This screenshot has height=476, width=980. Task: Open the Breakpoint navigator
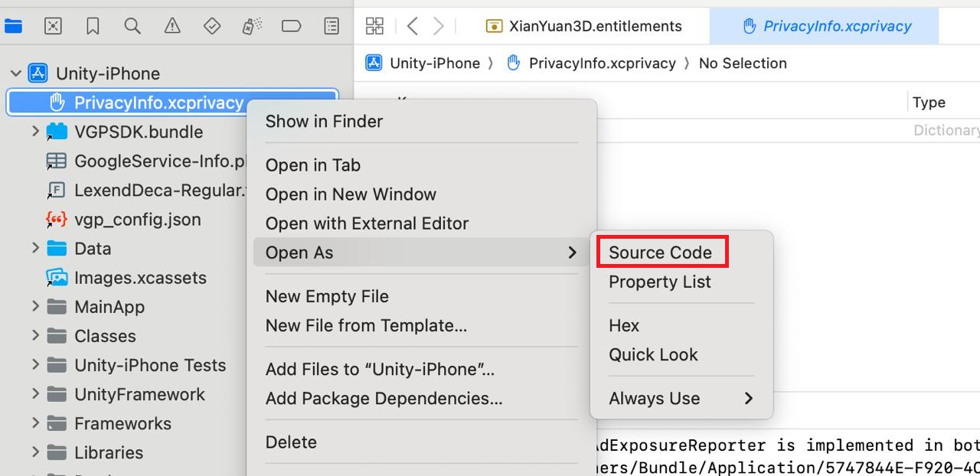[x=292, y=26]
